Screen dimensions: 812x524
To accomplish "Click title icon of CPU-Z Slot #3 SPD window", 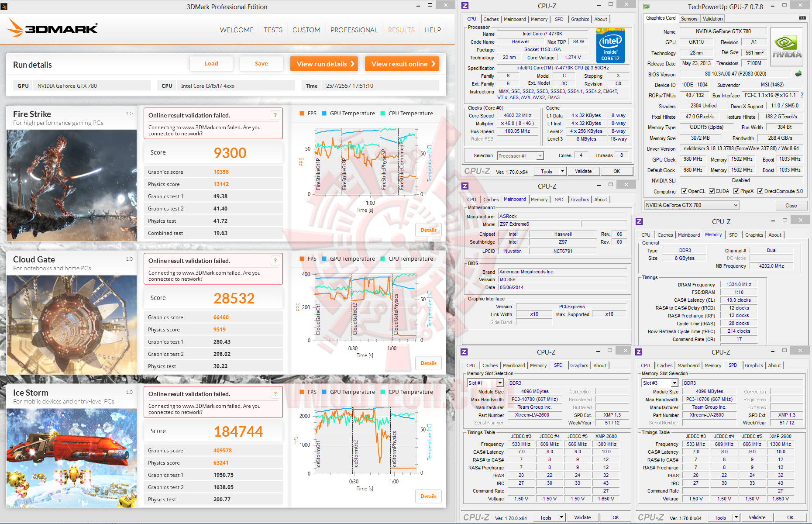I will point(639,352).
